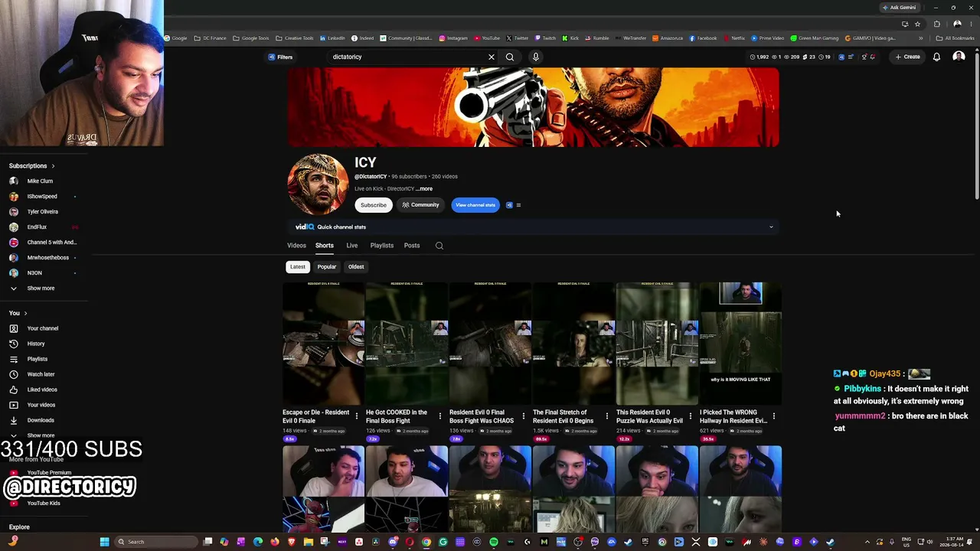The height and width of the screenshot is (551, 980).
Task: Select the Latest sort chip
Action: (x=298, y=267)
